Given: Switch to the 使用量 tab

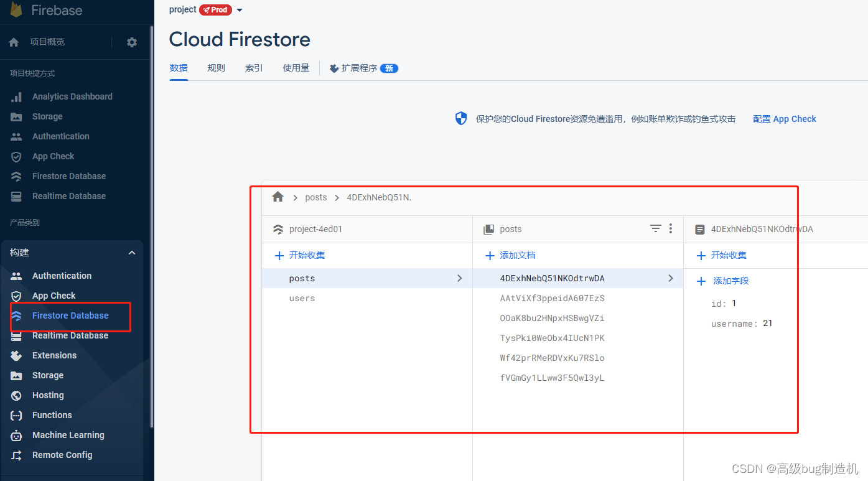Looking at the screenshot, I should pos(296,68).
